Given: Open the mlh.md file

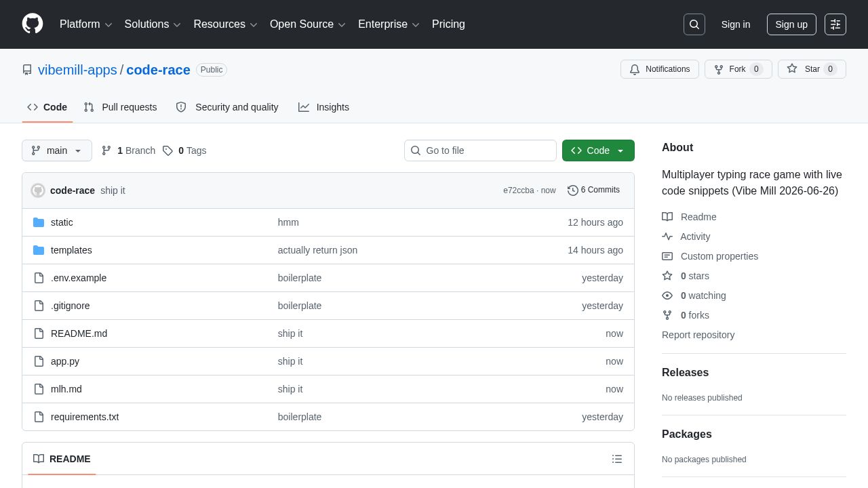Looking at the screenshot, I should click(x=66, y=389).
